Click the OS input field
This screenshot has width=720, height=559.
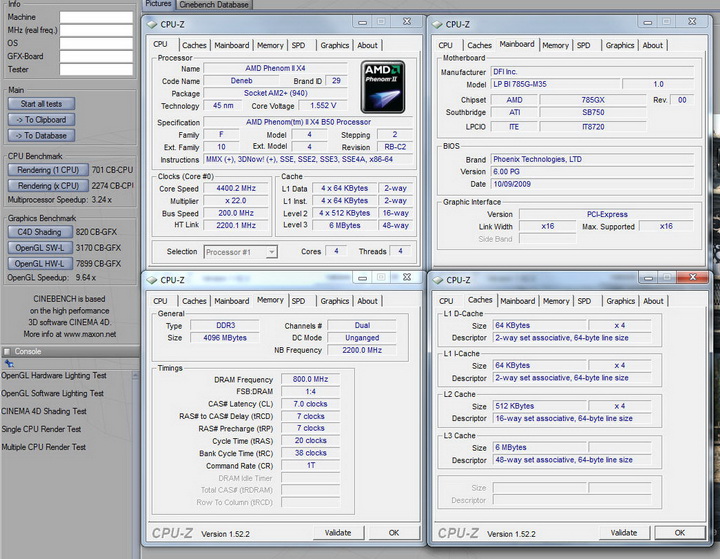(x=96, y=44)
